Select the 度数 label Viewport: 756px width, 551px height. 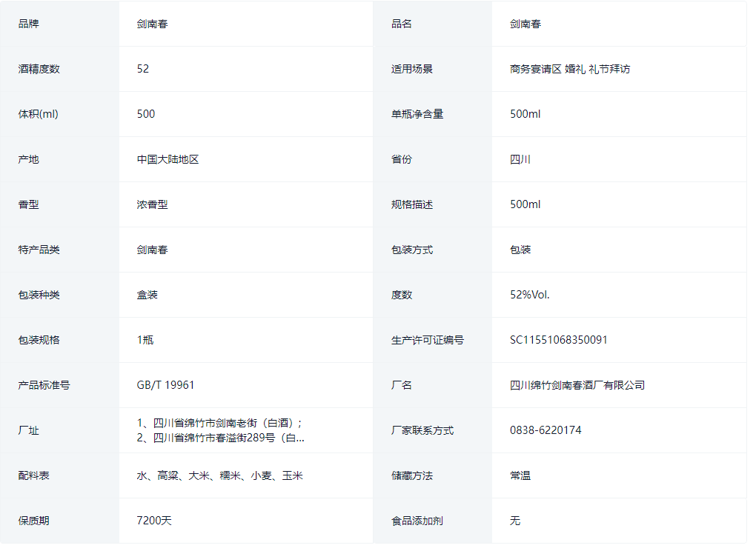[401, 295]
